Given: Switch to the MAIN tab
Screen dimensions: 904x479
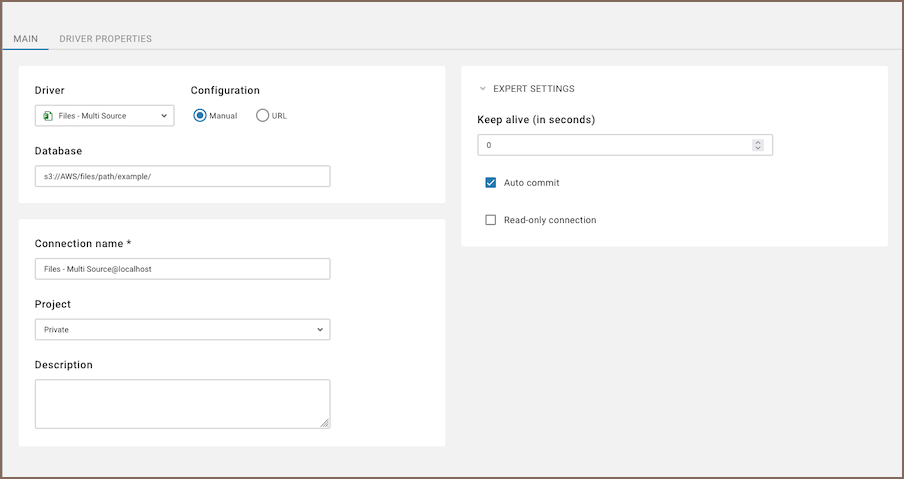Looking at the screenshot, I should coord(25,39).
